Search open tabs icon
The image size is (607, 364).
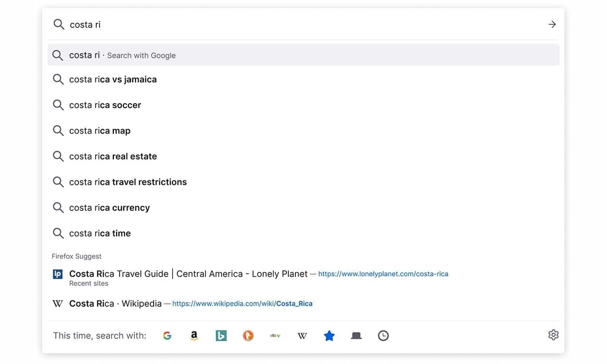pos(356,336)
